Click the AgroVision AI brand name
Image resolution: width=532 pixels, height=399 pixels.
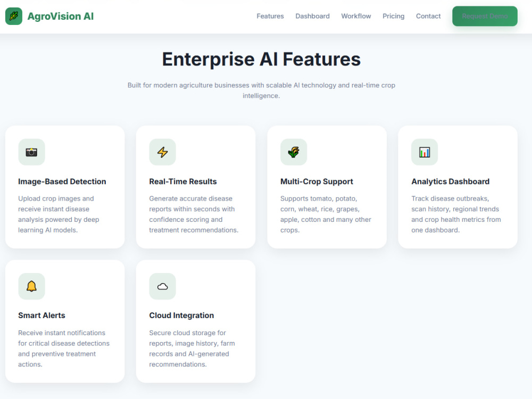tap(61, 16)
